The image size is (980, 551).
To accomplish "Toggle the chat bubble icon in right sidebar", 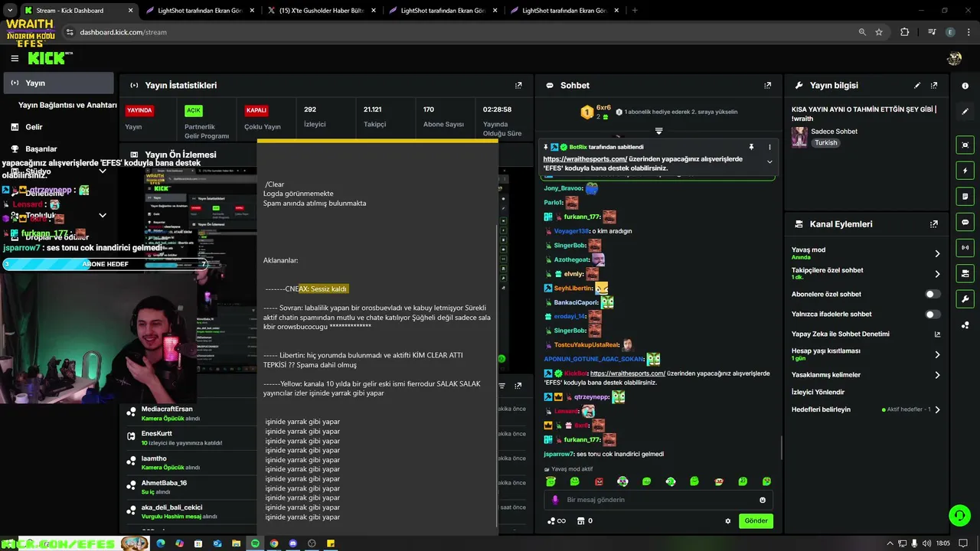I will point(965,222).
